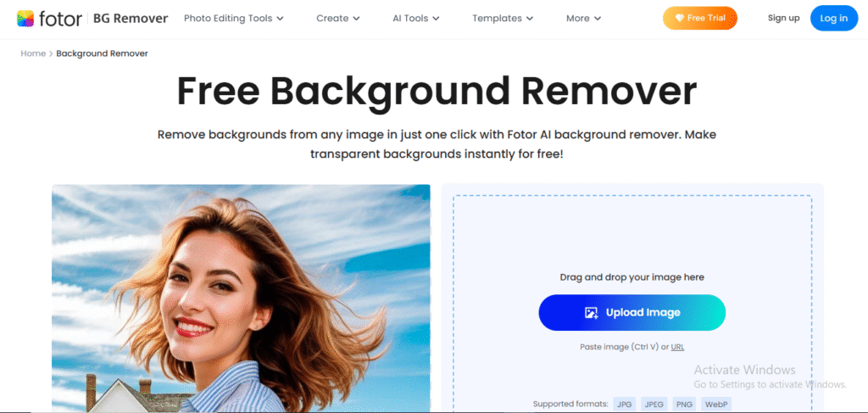Click the WebP format tag

715,405
